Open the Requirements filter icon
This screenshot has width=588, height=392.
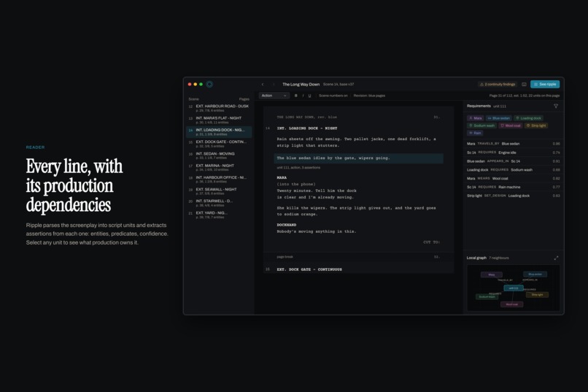pos(556,106)
